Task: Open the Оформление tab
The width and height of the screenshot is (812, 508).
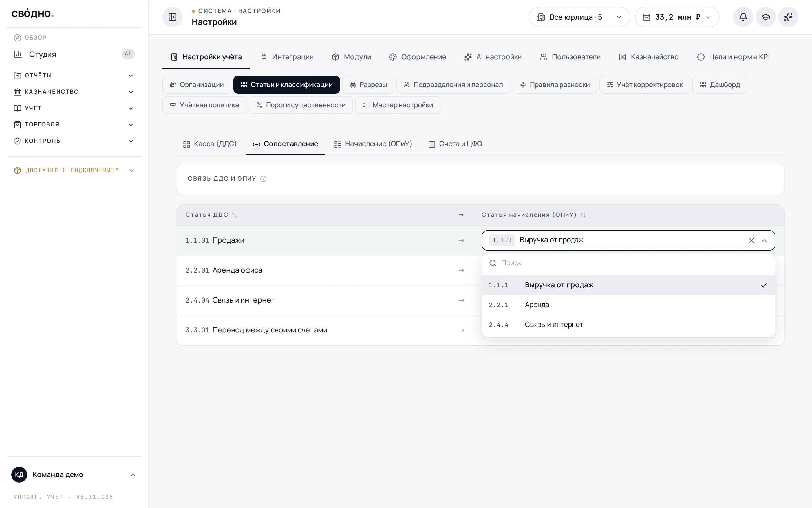Action: tap(418, 57)
